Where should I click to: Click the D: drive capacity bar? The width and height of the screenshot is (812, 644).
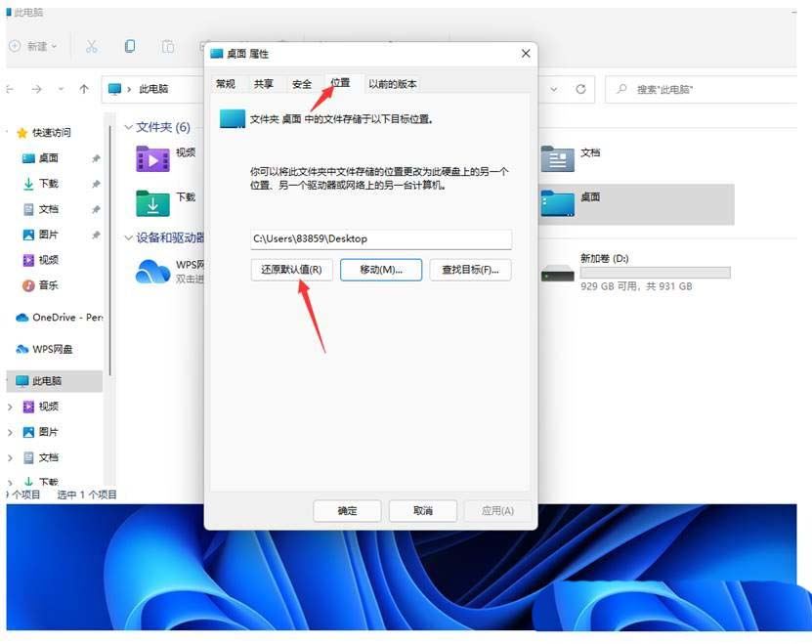coord(655,273)
